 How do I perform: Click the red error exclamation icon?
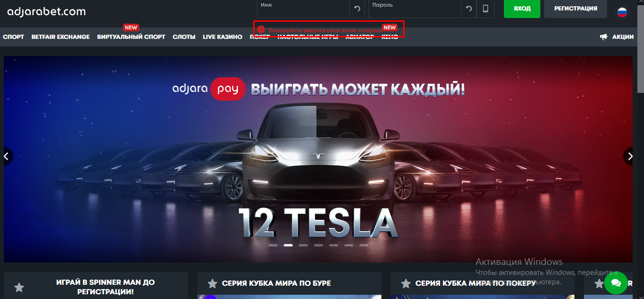[x=261, y=29]
